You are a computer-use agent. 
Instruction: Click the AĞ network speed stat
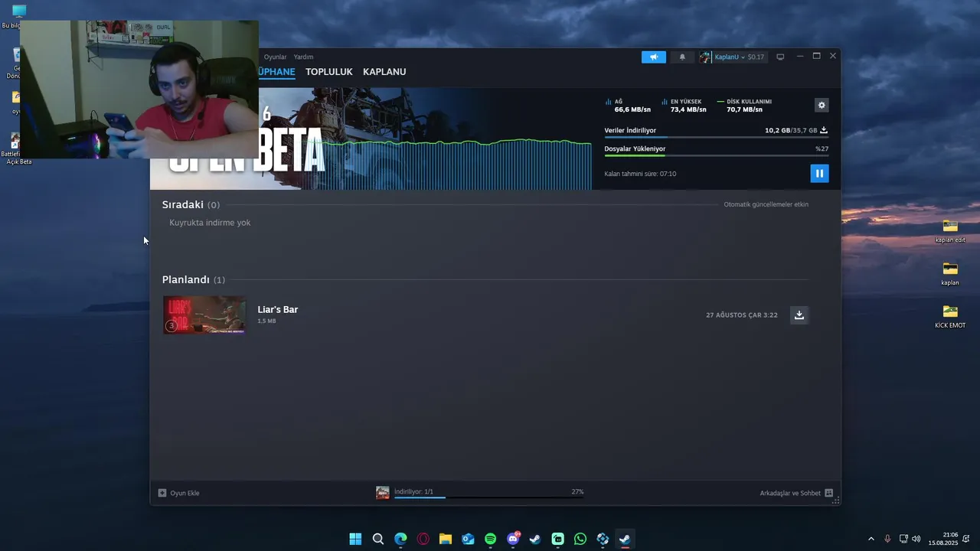(628, 106)
